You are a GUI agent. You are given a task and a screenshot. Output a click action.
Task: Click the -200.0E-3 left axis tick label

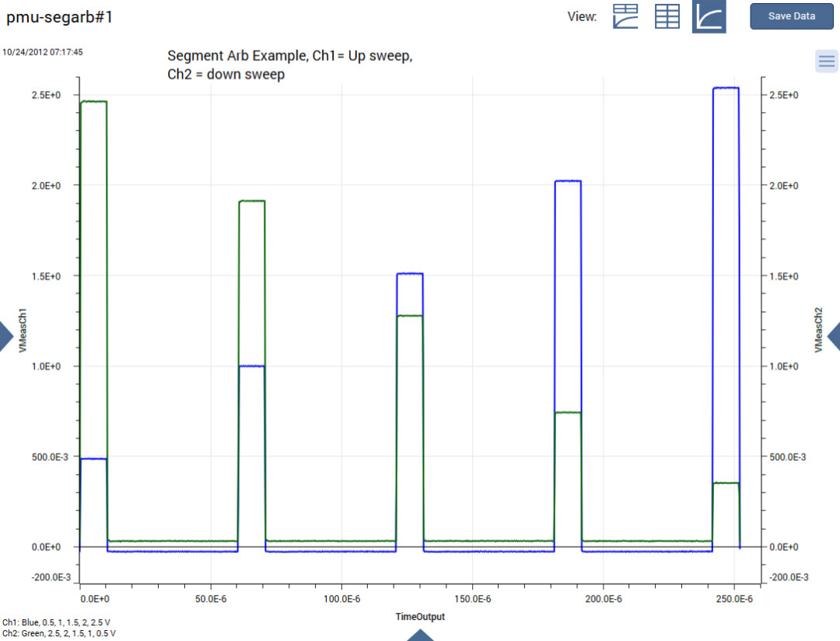pos(51,576)
